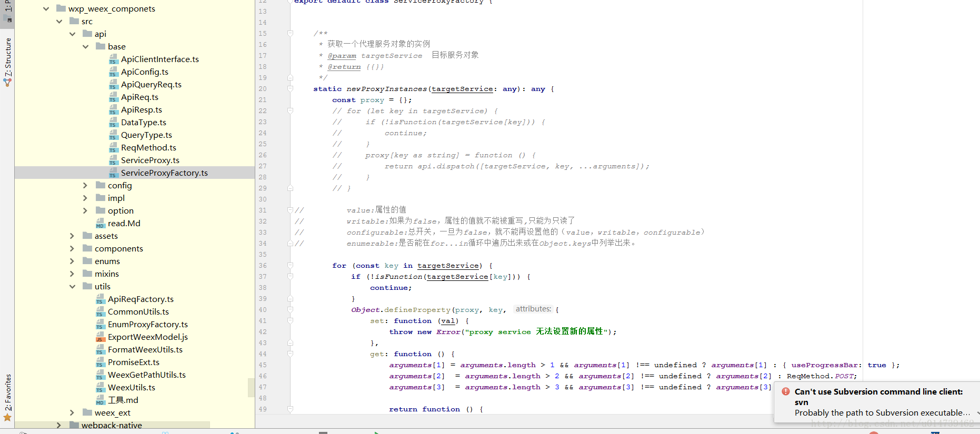
Task: Open ServiceProxy.ts file
Action: 150,160
